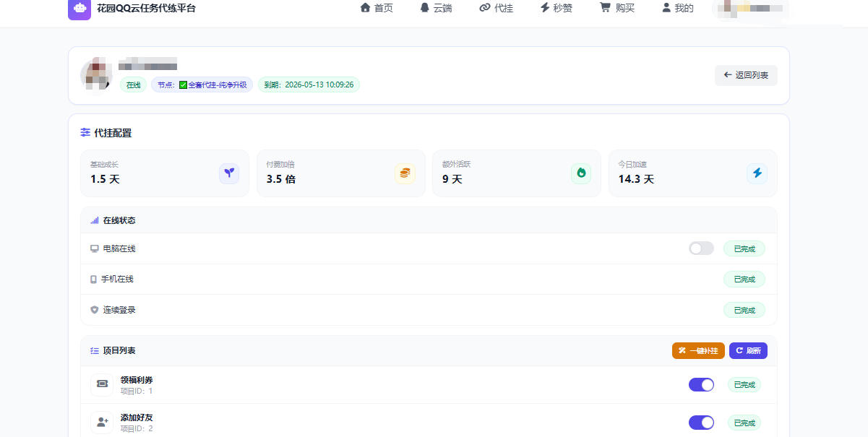Disable the 领福利券 project switch
The image size is (868, 437).
[x=701, y=384]
